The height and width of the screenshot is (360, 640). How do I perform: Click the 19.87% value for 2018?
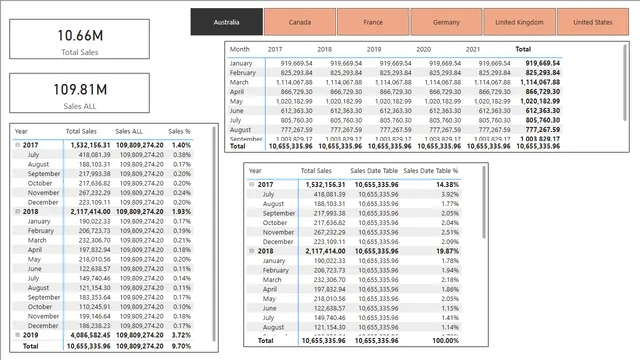coord(447,251)
